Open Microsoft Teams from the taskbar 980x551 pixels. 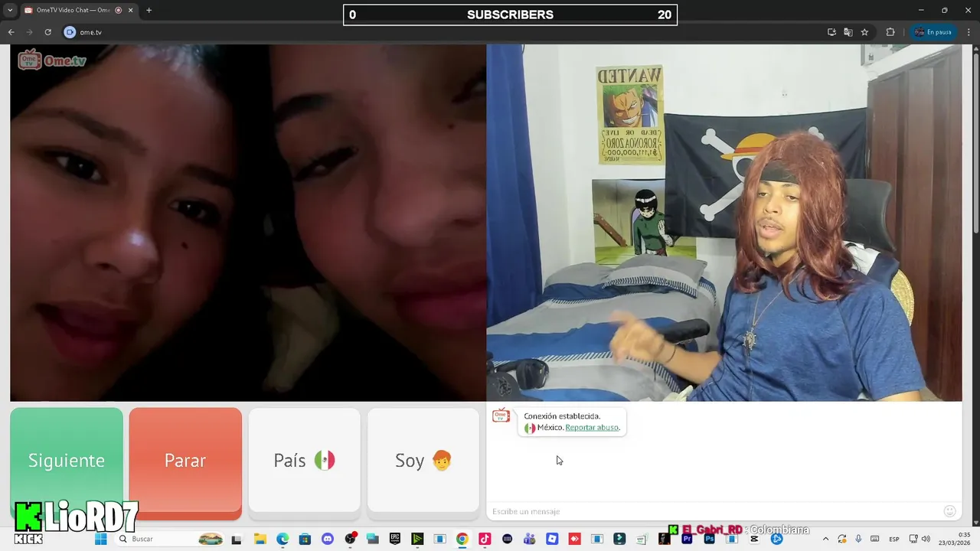coord(529,539)
